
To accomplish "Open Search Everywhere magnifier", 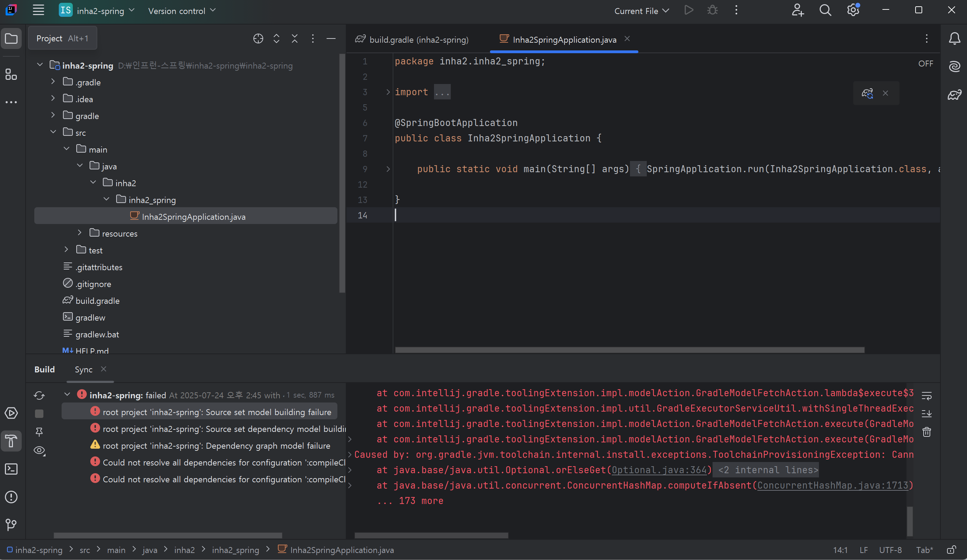I will pyautogui.click(x=825, y=10).
